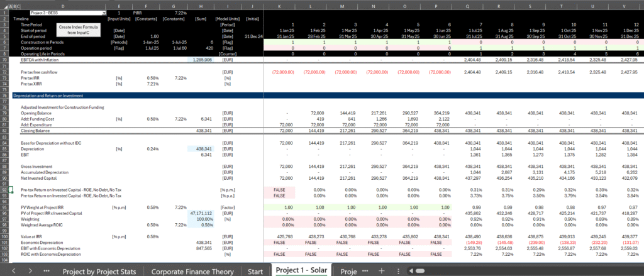Image resolution: width=644 pixels, height=276 pixels.
Task: Click the horizontal scrollbar left arrow
Action: (411, 270)
